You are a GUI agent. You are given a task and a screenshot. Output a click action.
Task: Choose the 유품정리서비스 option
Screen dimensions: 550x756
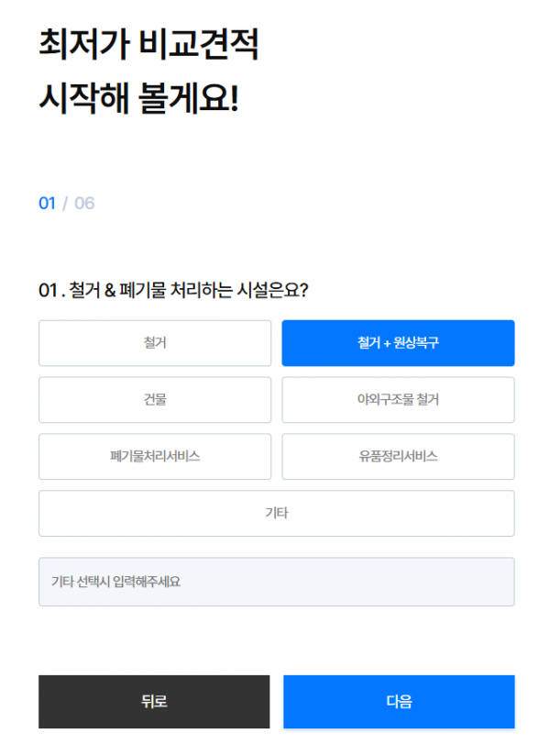398,456
